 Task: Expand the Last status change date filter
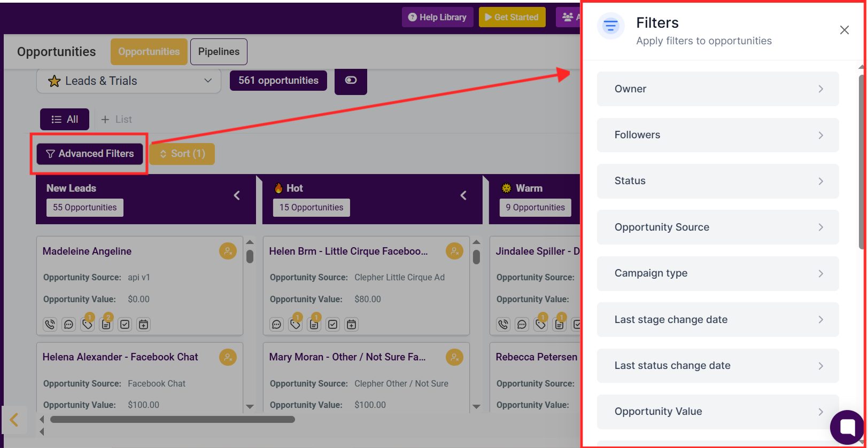click(x=718, y=366)
